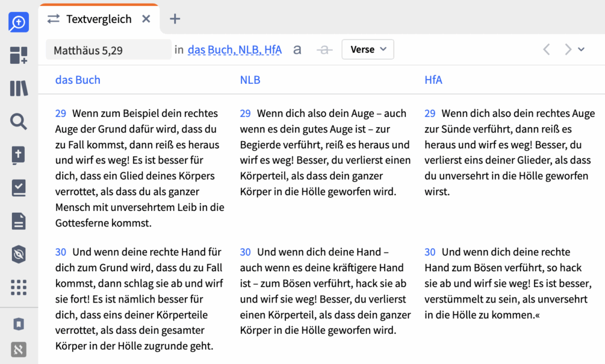The image size is (605, 364).
Task: Open the Bible plus icon in sidebar
Action: click(x=18, y=155)
